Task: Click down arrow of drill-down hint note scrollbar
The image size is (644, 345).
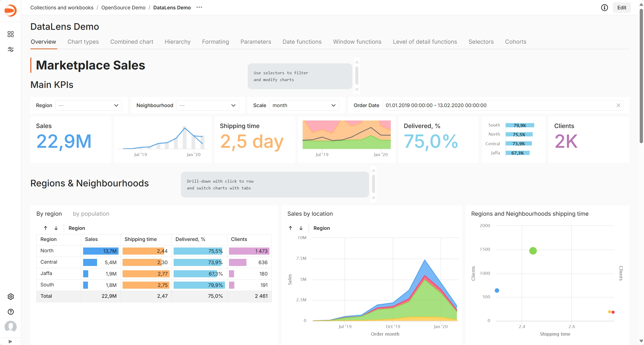Action: 374,198
